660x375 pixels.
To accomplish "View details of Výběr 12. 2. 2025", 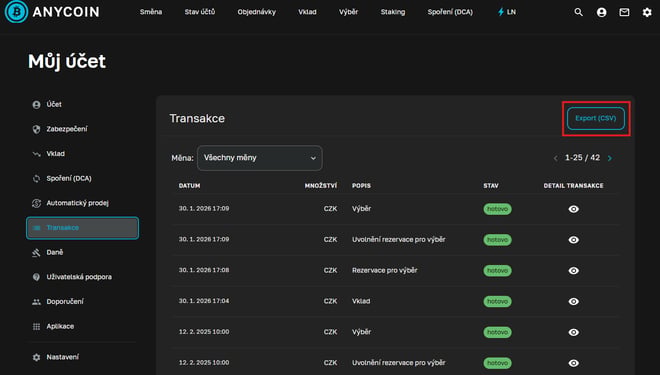I will point(573,332).
